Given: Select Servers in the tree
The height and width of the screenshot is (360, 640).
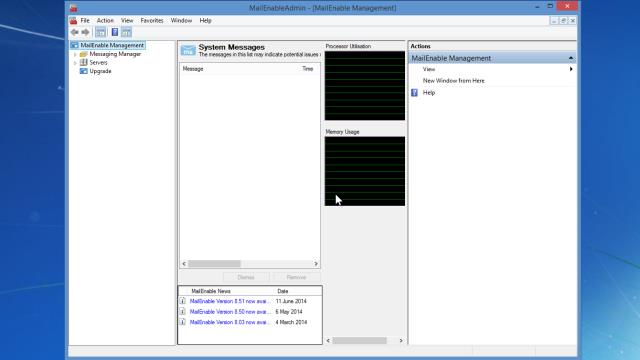Looking at the screenshot, I should click(98, 62).
